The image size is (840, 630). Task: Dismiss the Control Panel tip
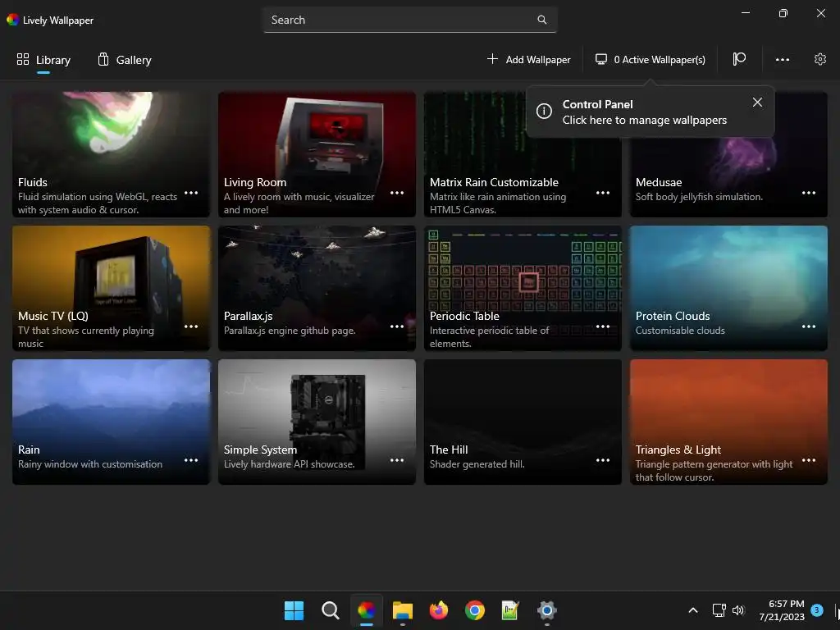[757, 103]
